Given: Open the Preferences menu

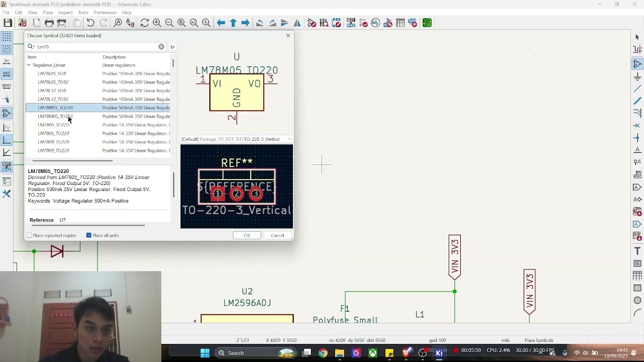Looking at the screenshot, I should tap(106, 13).
